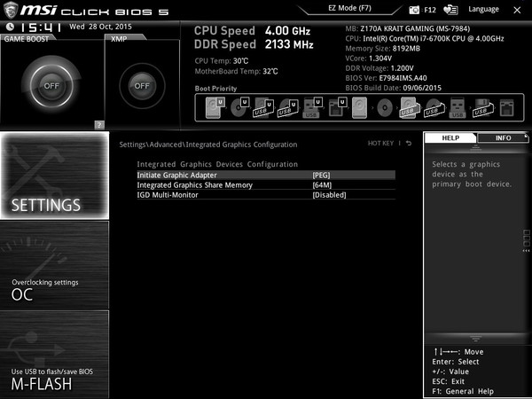Click the MotherBoard Temp 32°C reading
The width and height of the screenshot is (532, 399).
(x=236, y=71)
